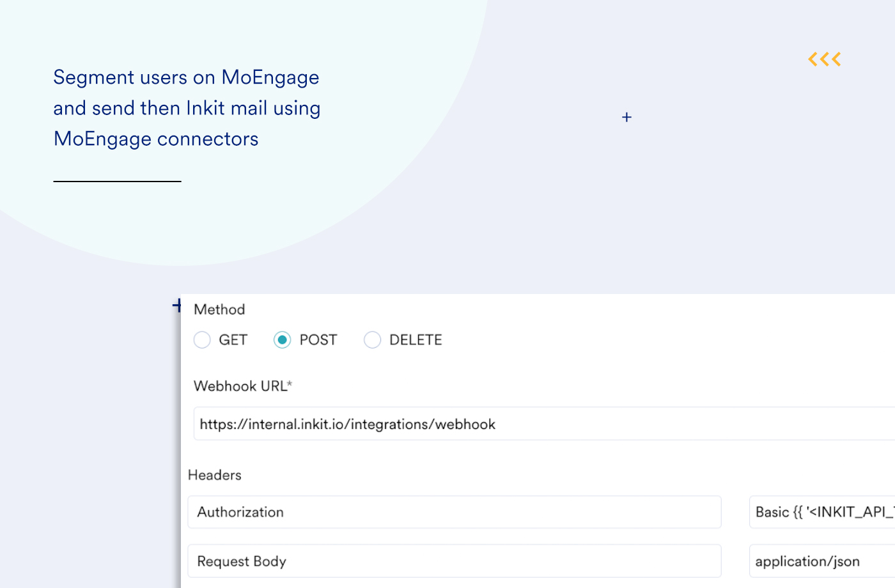Click the orange triple-chevron icon

click(824, 59)
